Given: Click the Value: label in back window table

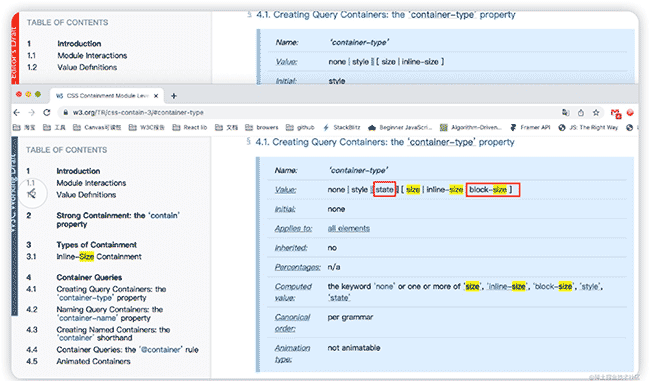Looking at the screenshot, I should click(x=286, y=62).
